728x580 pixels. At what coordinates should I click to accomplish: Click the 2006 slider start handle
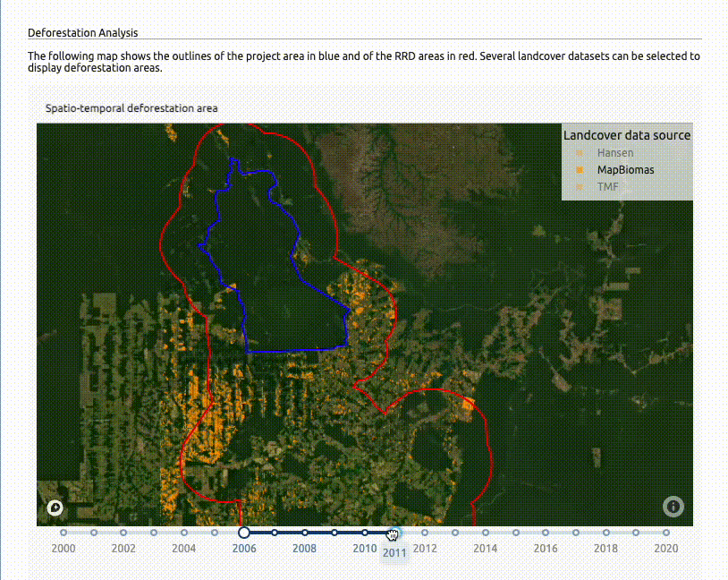244,533
